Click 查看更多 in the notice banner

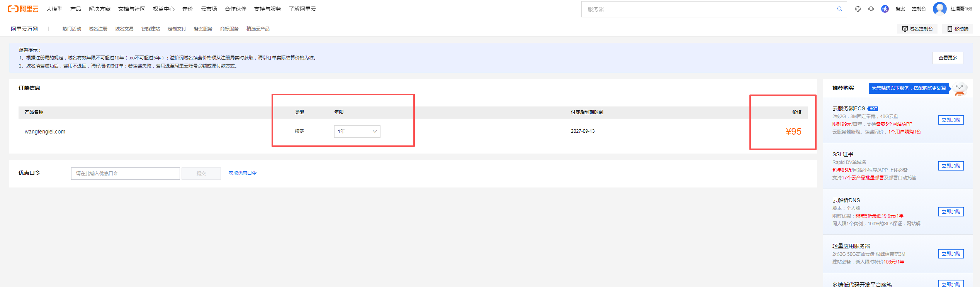pos(948,58)
